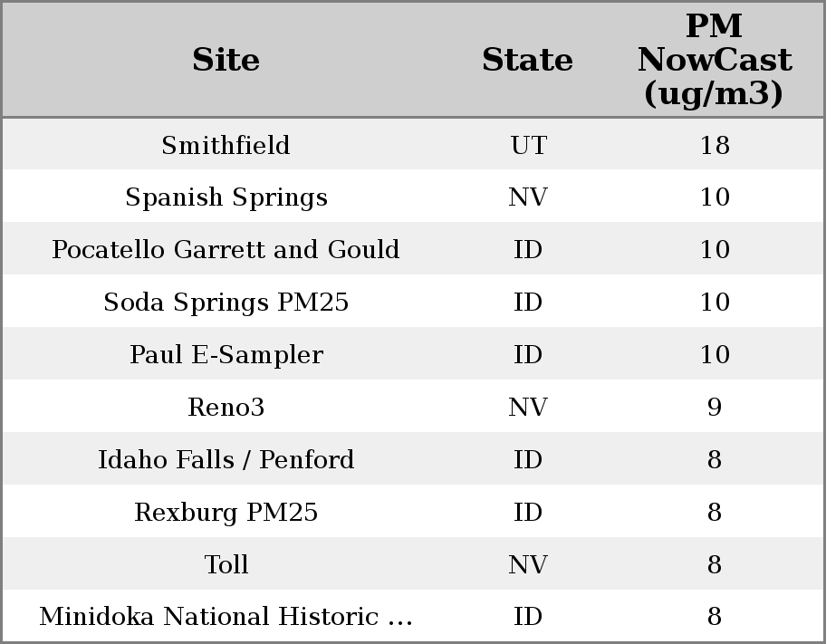Click the State column header
This screenshot has height=644, width=826.
pos(527,60)
